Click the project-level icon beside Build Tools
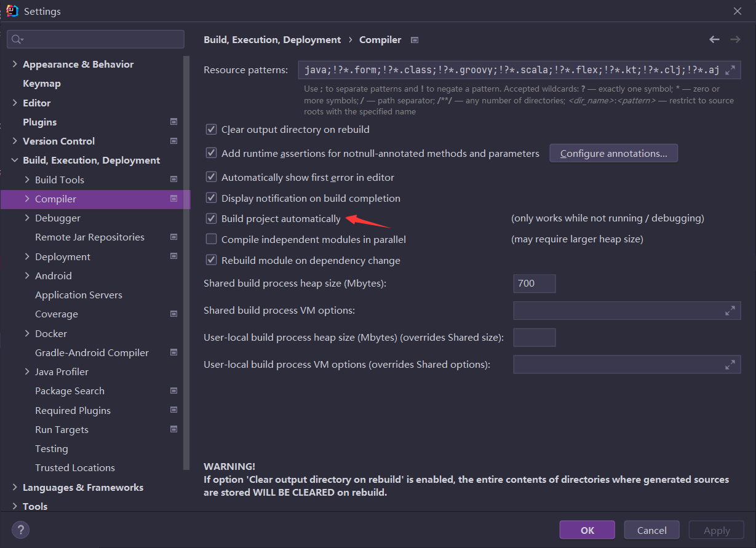The height and width of the screenshot is (548, 756). 174,180
